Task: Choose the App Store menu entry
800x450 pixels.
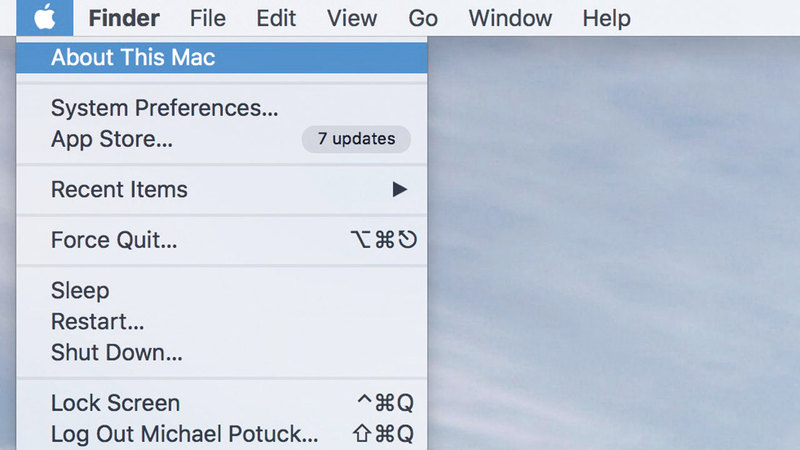Action: pyautogui.click(x=112, y=139)
